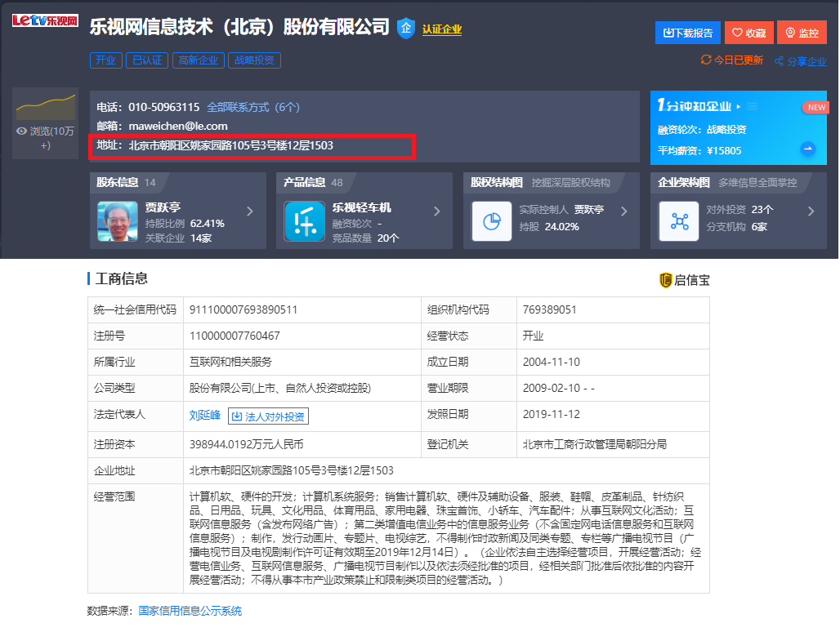Toggle the 监控 monitoring button
Image resolution: width=840 pixels, height=632 pixels.
[x=802, y=33]
